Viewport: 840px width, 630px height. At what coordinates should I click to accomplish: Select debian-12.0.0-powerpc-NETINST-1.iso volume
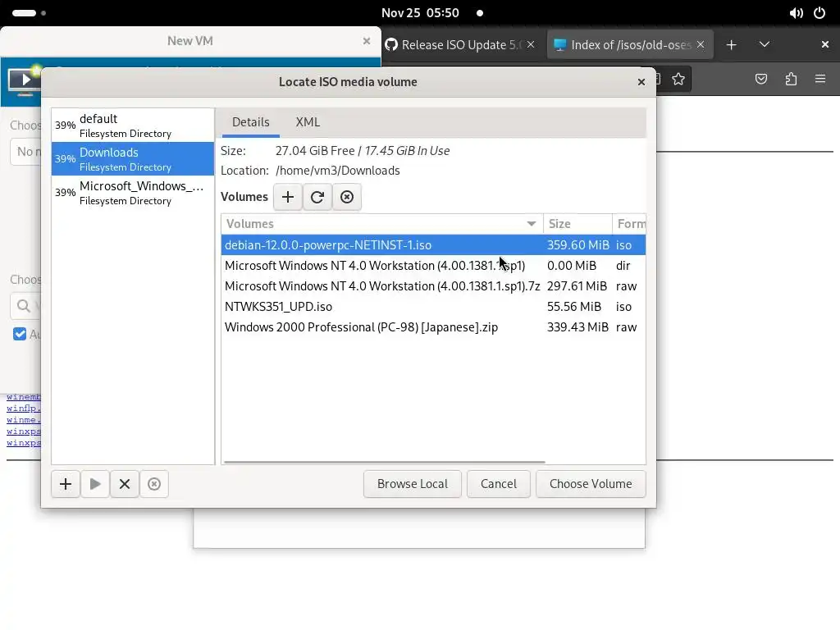pos(433,245)
